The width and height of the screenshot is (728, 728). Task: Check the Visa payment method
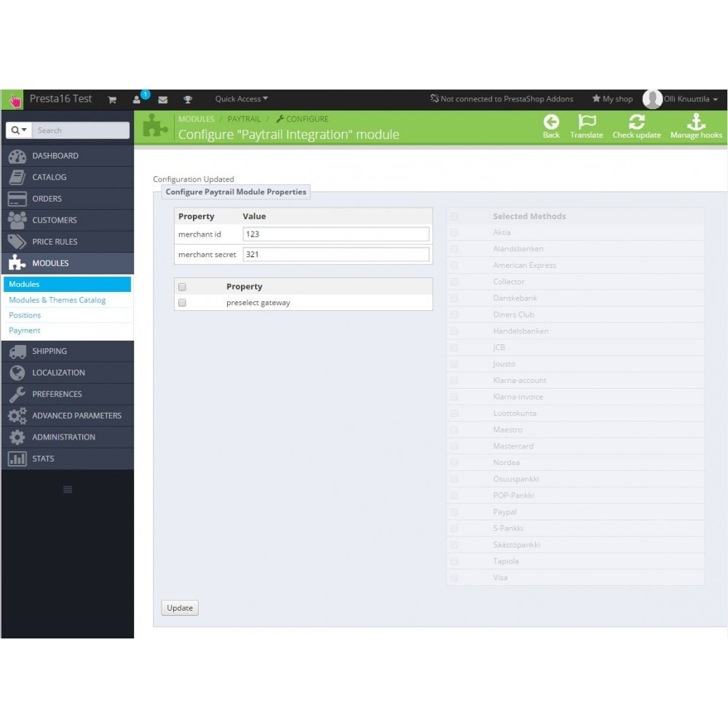454,578
